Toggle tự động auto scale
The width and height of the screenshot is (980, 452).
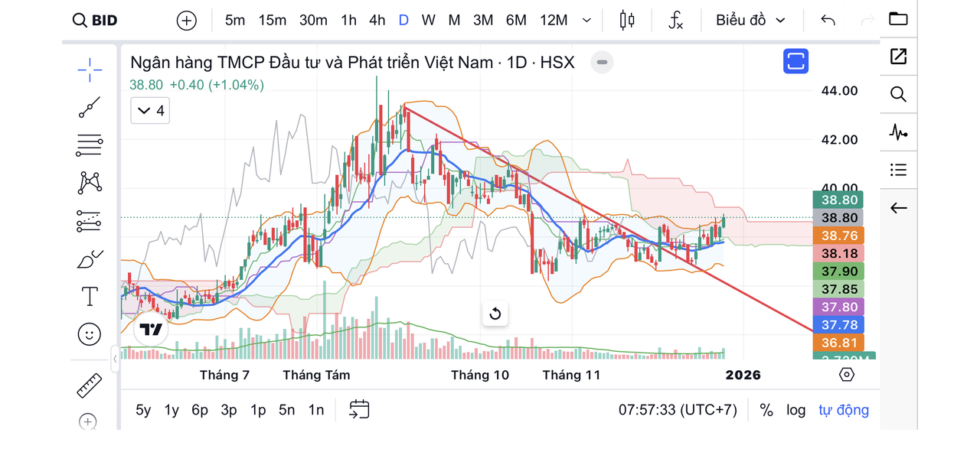point(844,410)
